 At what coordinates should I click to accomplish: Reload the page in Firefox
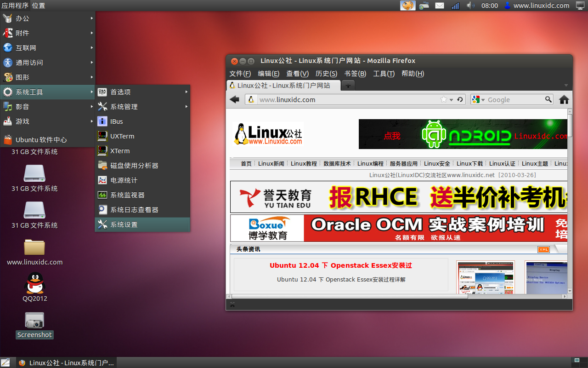(x=460, y=99)
